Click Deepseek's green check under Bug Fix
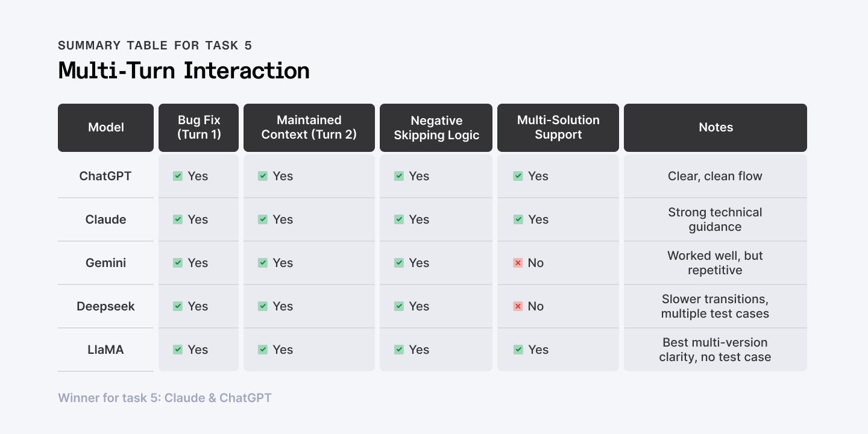The width and height of the screenshot is (868, 434). click(x=178, y=306)
